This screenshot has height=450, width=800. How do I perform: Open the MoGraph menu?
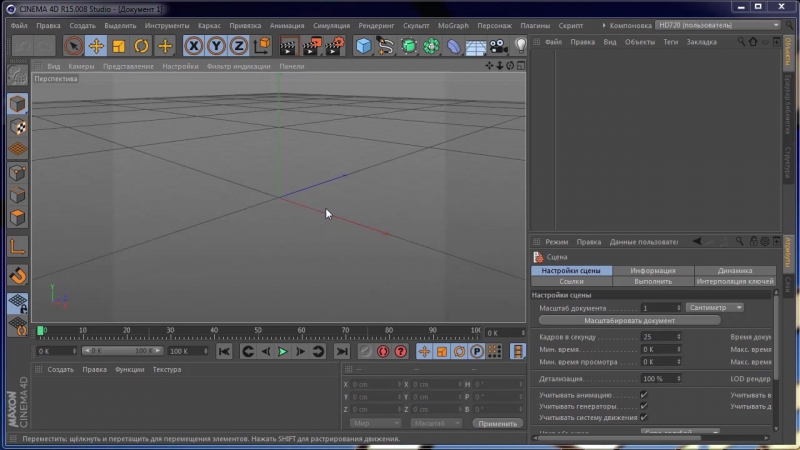coord(453,26)
